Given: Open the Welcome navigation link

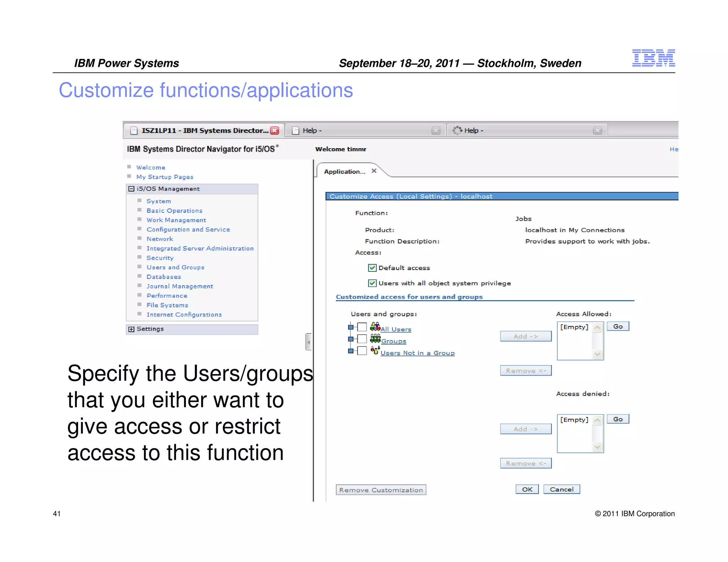Looking at the screenshot, I should tap(151, 167).
